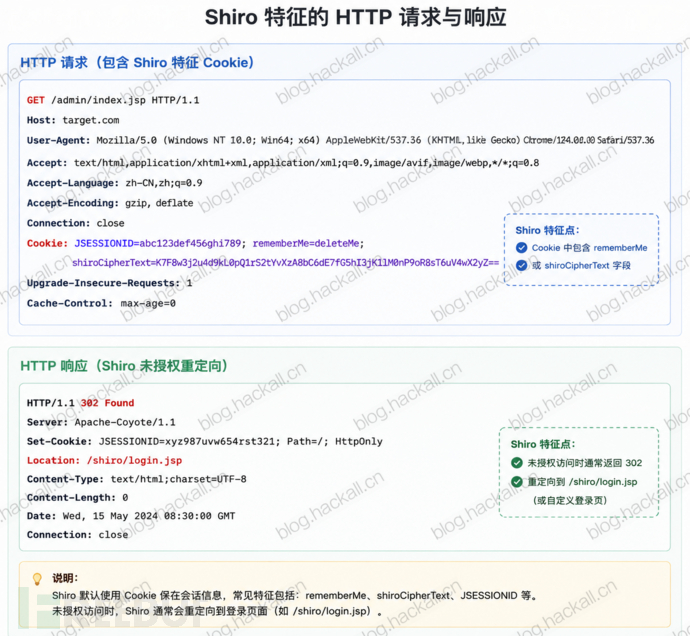Click the main title 'Shiro 特征的 HTTP 请求与响应'
690x636 pixels.
(355, 18)
